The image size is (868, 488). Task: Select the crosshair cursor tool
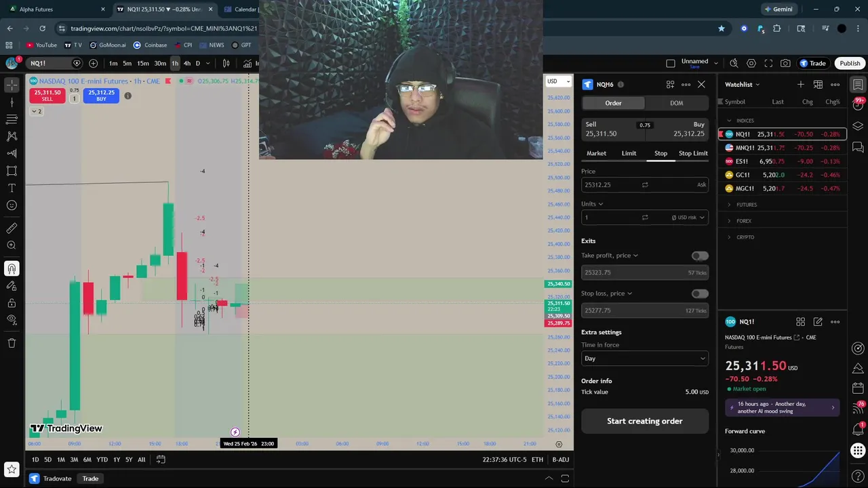pos(12,85)
